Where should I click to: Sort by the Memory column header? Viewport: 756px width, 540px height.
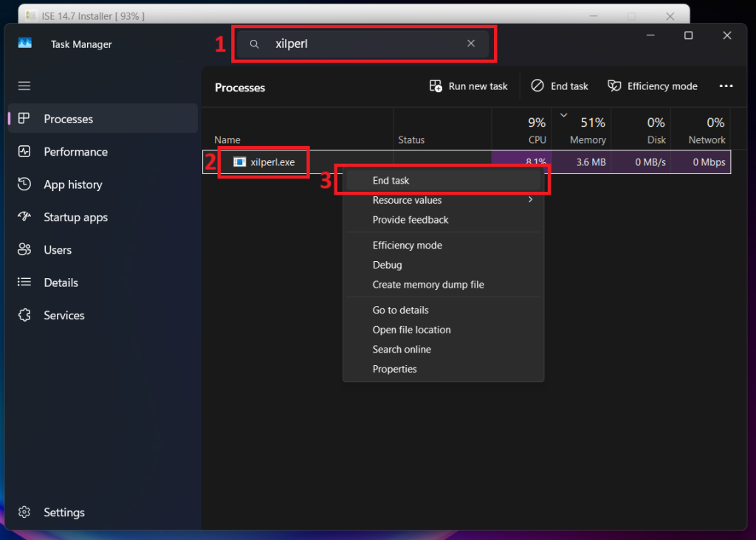click(x=581, y=129)
